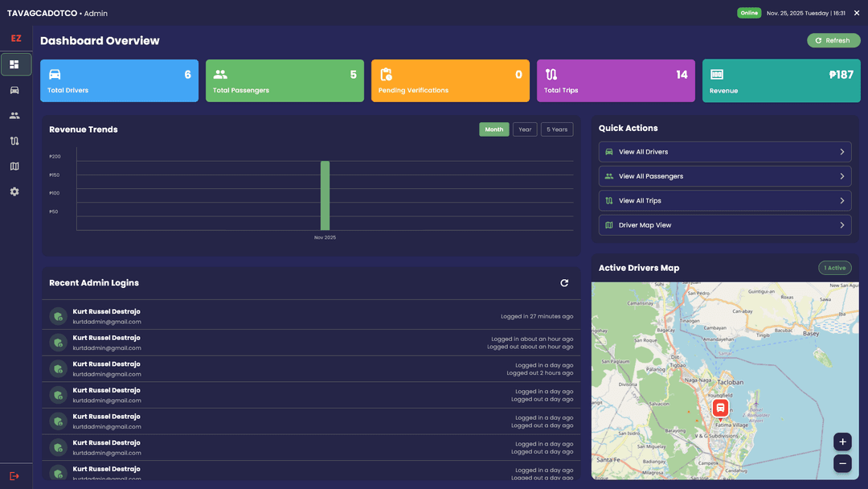Click the route icon on Total Trips card
This screenshot has width=868, height=489.
(x=551, y=74)
